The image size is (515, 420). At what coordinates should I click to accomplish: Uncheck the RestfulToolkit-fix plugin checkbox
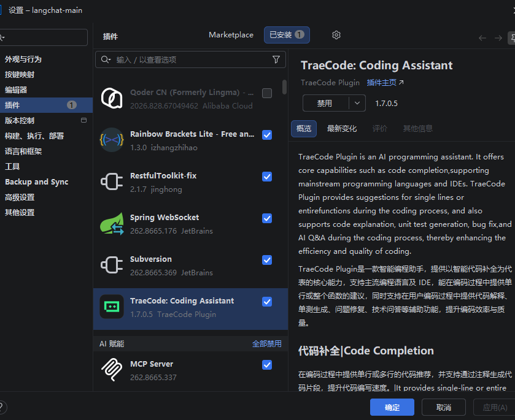267,177
